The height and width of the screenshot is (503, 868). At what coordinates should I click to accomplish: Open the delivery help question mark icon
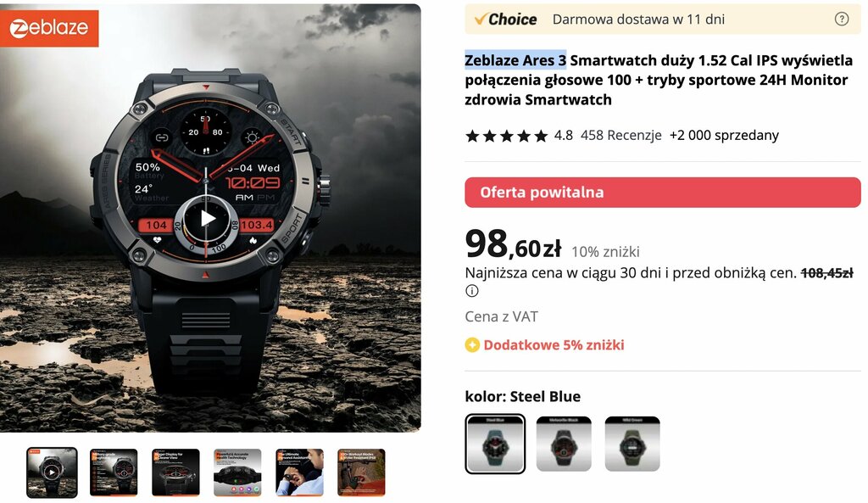pos(841,20)
